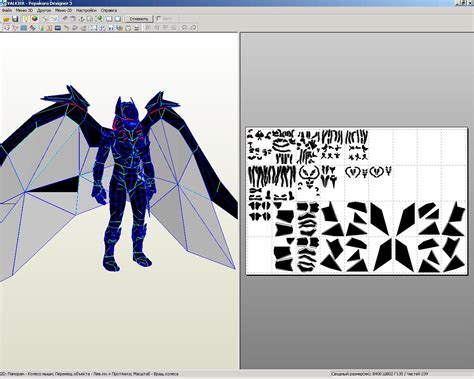Toggle the Авто checkbox beside the unfold button
The image size is (474, 379).
[159, 19]
